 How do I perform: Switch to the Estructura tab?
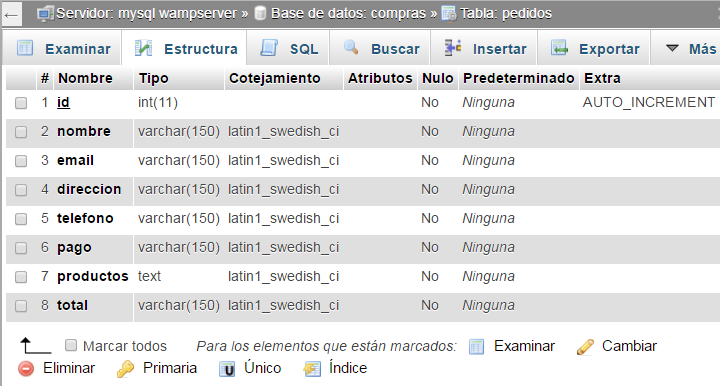pos(184,49)
